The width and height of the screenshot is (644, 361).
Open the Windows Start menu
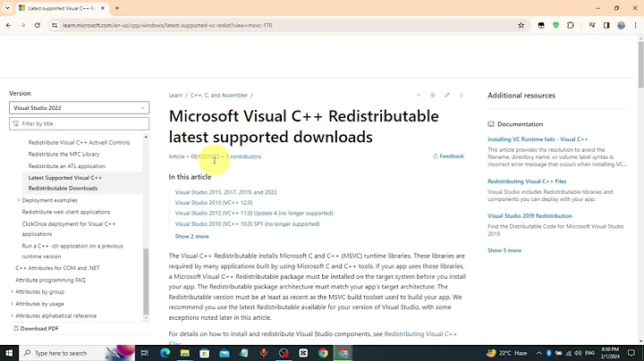[9, 353]
